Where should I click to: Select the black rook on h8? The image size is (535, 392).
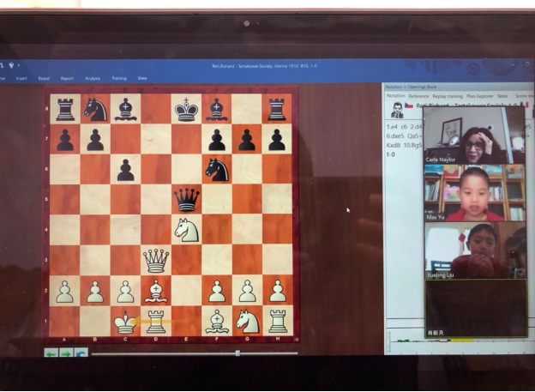click(277, 109)
